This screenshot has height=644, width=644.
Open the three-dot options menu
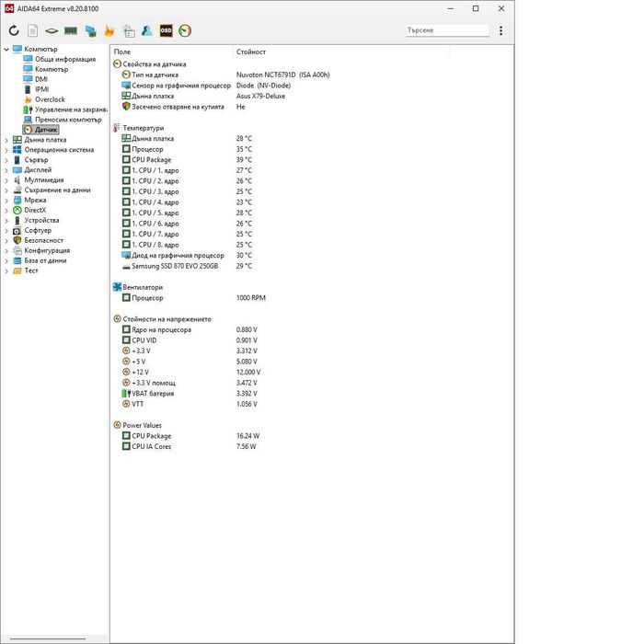click(500, 30)
